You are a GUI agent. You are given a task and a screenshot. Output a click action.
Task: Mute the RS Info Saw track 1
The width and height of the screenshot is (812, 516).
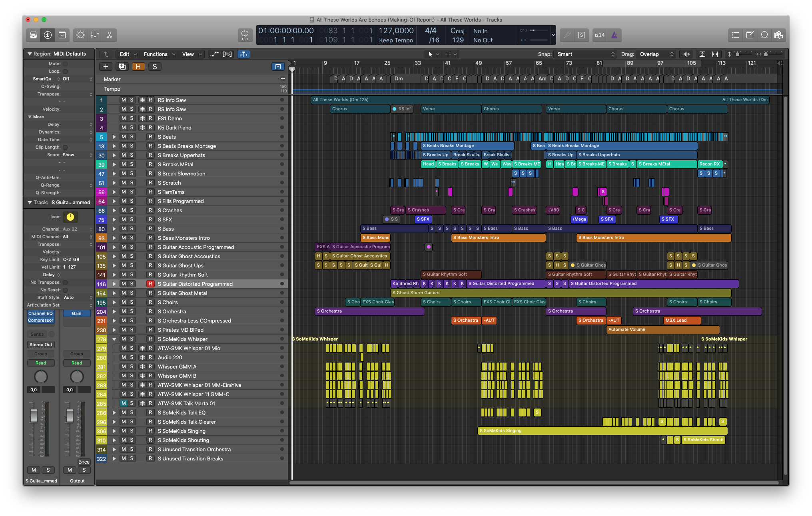pos(124,100)
